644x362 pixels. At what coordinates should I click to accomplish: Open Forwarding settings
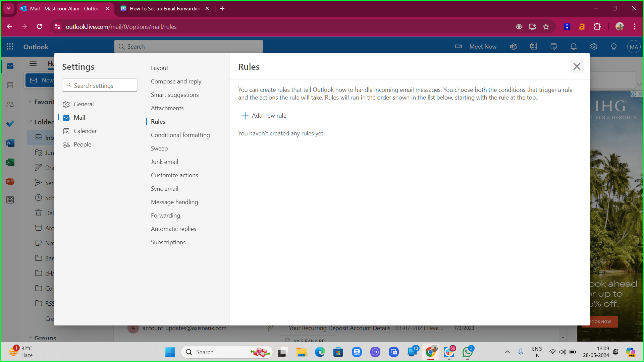165,216
